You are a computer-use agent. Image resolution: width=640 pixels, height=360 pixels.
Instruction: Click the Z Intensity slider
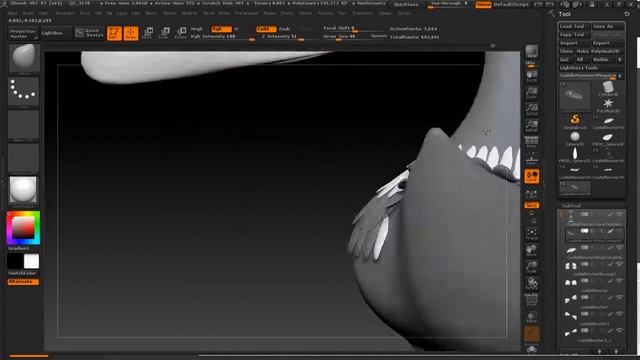[x=282, y=37]
